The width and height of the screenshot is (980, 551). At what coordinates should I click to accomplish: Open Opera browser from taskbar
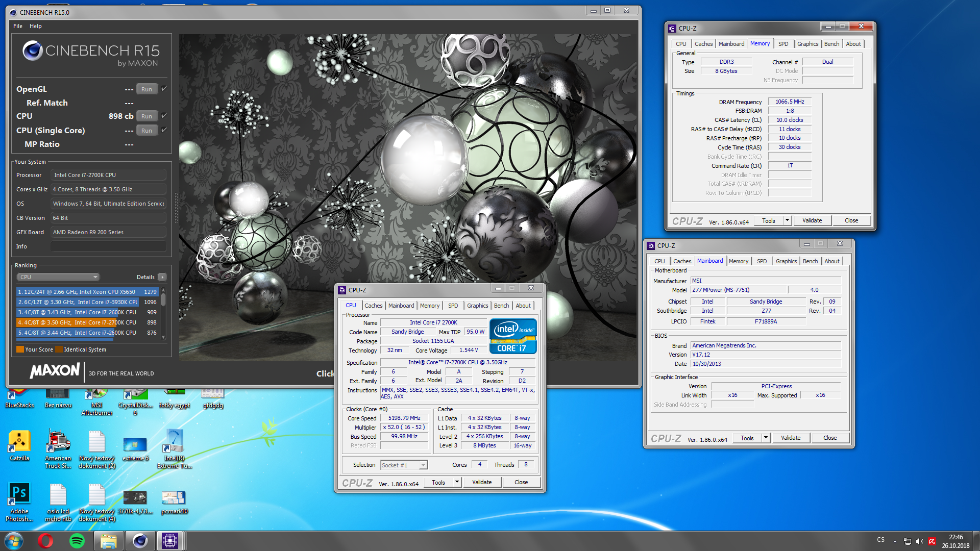[45, 541]
